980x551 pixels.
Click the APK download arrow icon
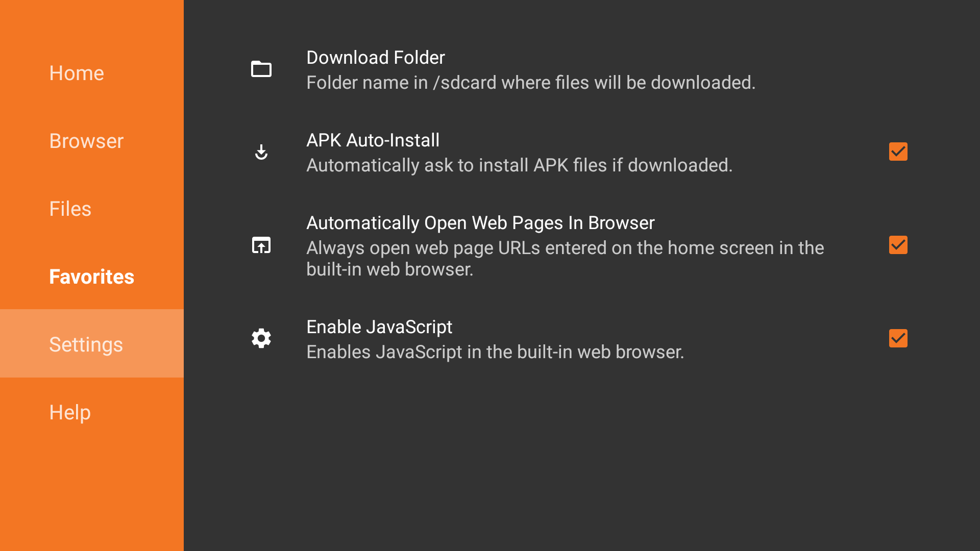(261, 152)
